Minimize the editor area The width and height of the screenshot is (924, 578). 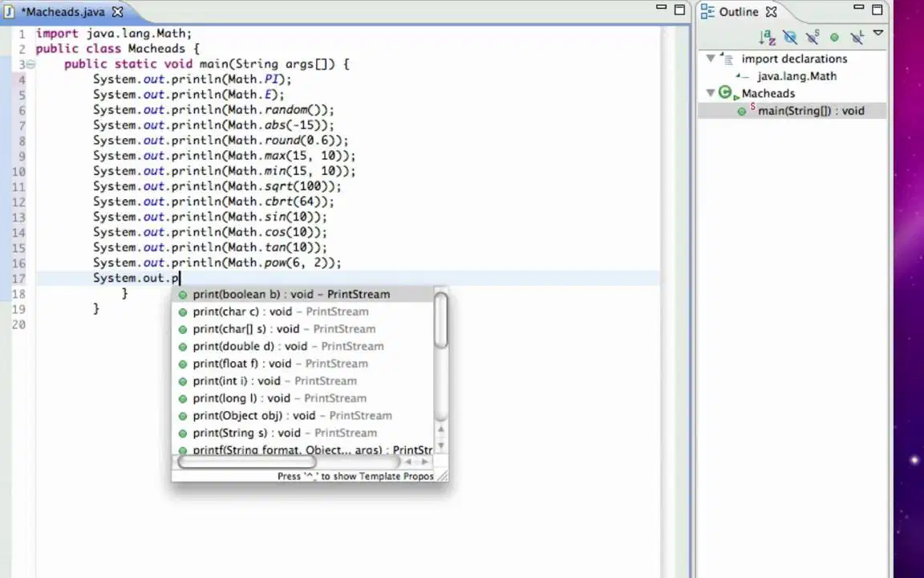[661, 8]
